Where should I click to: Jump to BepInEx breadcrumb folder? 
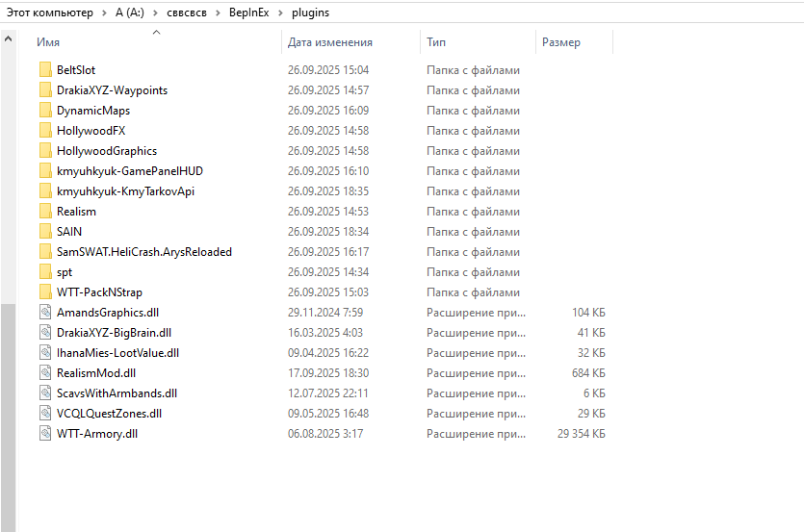(x=248, y=13)
